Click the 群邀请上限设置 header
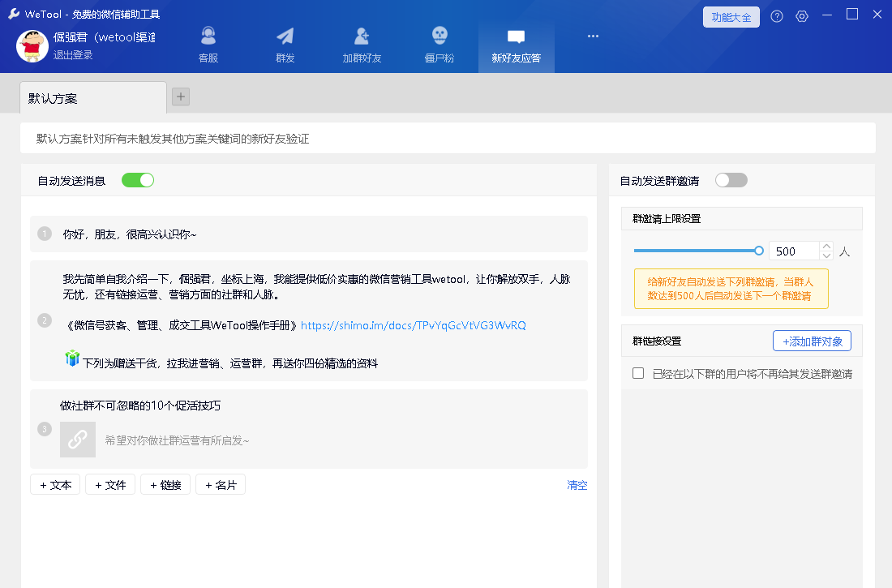This screenshot has height=588, width=892. [x=742, y=219]
